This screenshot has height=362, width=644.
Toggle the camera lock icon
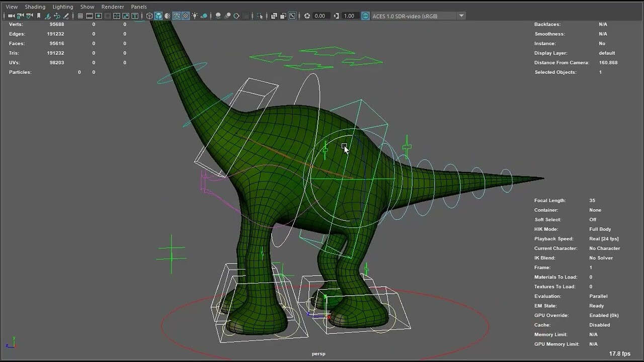19,16
